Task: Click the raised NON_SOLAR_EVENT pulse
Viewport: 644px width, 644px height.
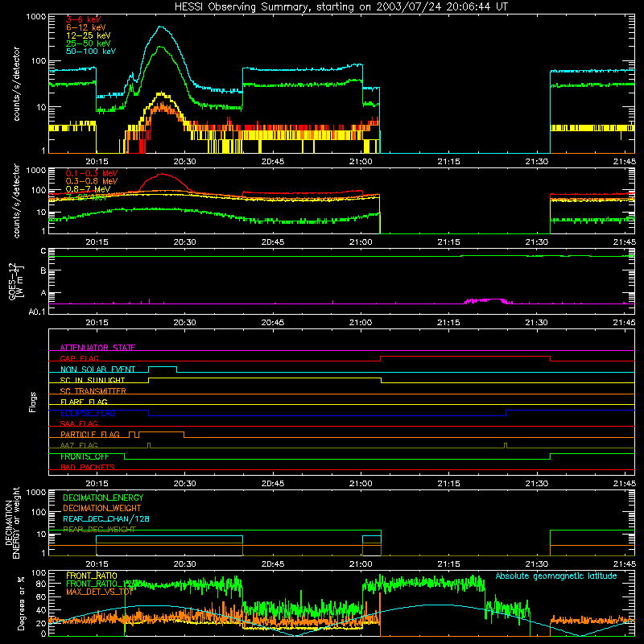Action: pyautogui.click(x=163, y=367)
